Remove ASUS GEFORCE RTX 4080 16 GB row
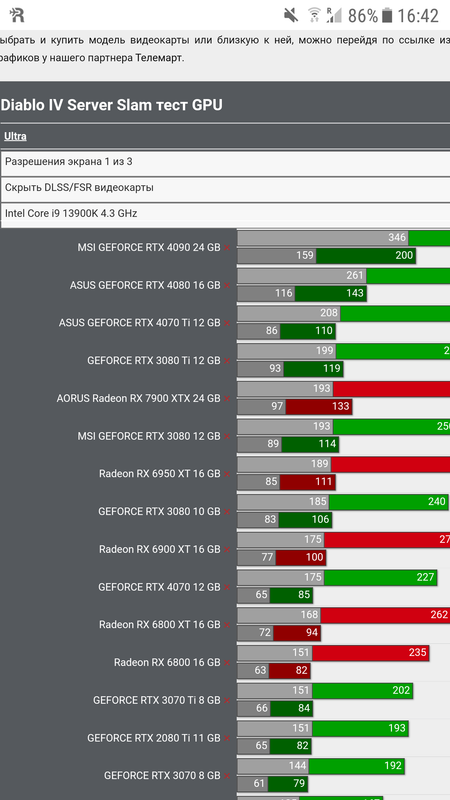This screenshot has height=800, width=450. click(x=227, y=285)
